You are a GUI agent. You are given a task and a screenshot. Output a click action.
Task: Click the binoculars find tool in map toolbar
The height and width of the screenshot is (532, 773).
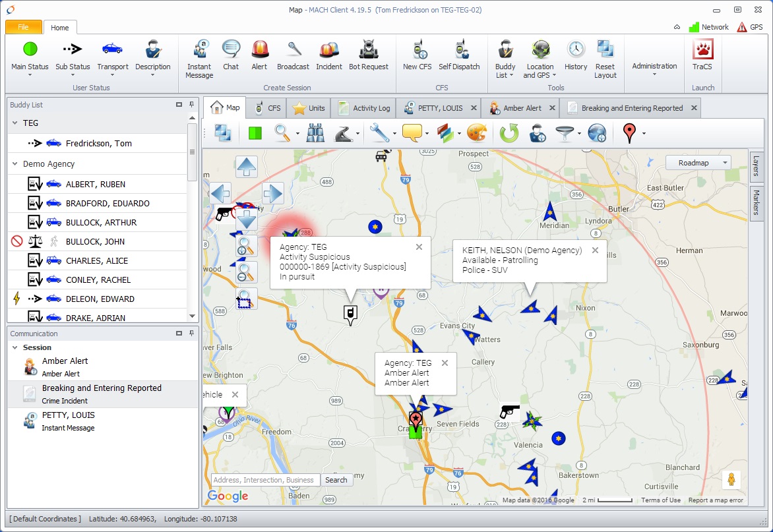[315, 133]
